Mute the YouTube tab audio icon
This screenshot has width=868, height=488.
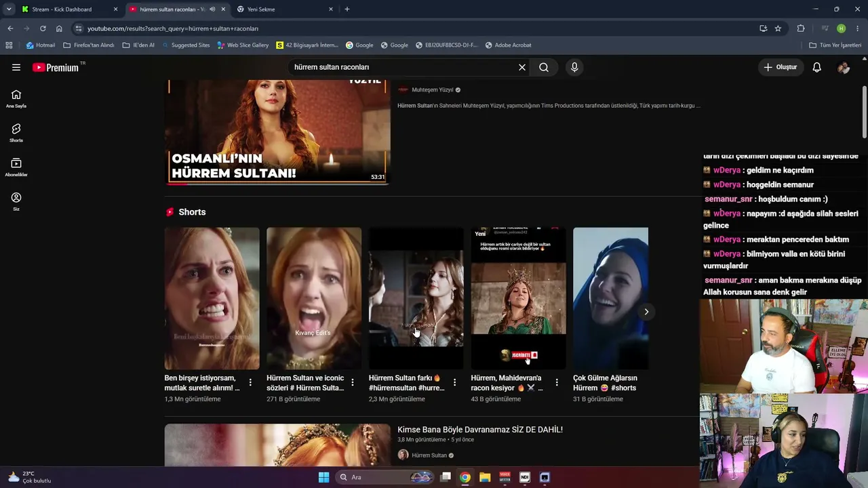click(x=212, y=9)
